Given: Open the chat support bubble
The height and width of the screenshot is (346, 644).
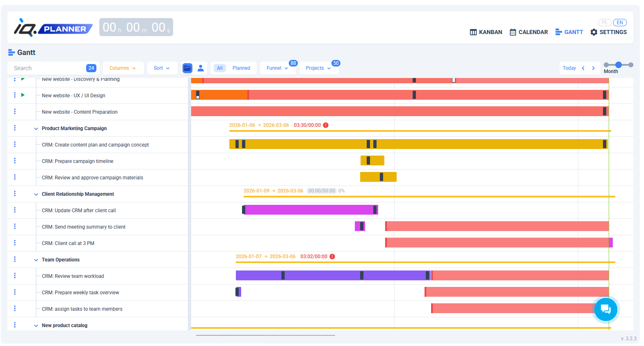Looking at the screenshot, I should [x=605, y=309].
